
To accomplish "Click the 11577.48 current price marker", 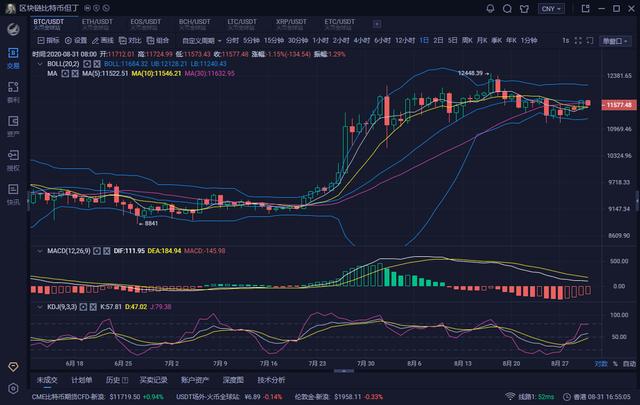I will click(619, 105).
